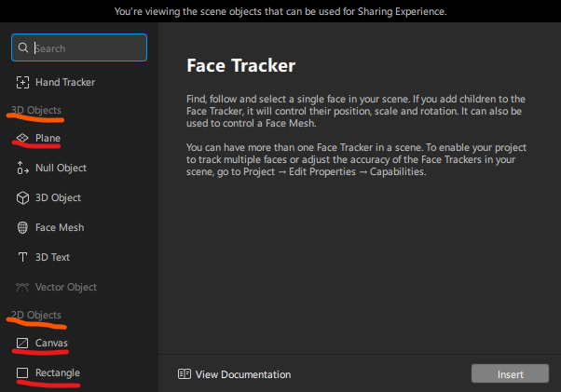Select the Plane object icon
Viewport: 561px width, 392px height.
point(22,138)
